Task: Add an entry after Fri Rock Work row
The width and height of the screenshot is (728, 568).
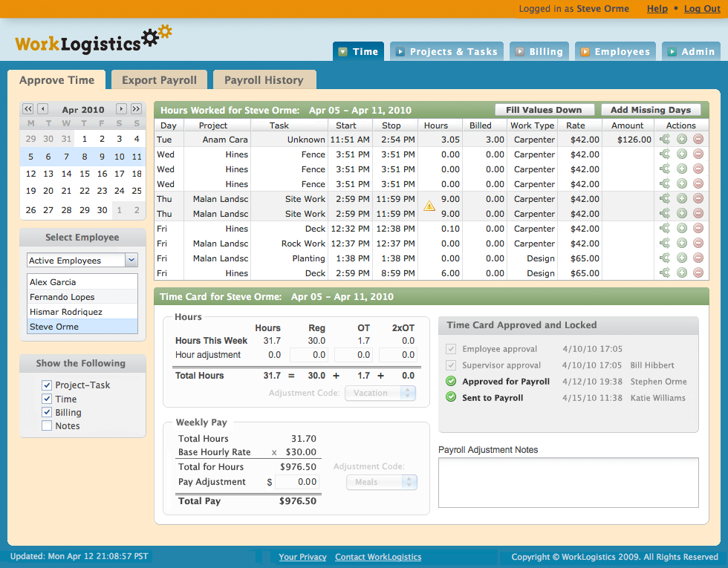Action: [x=682, y=243]
